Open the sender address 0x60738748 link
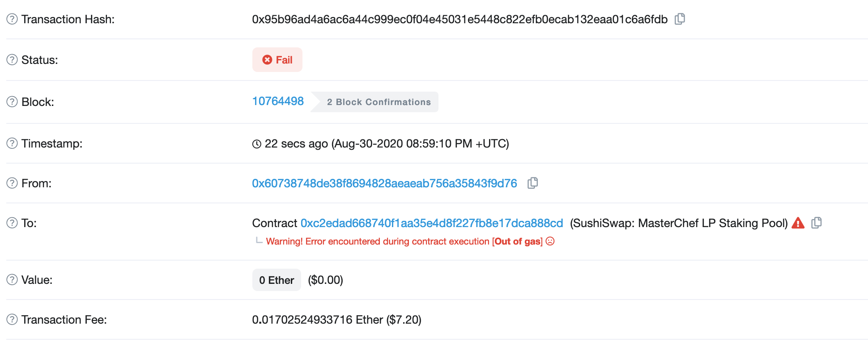868x346 pixels. tap(384, 183)
